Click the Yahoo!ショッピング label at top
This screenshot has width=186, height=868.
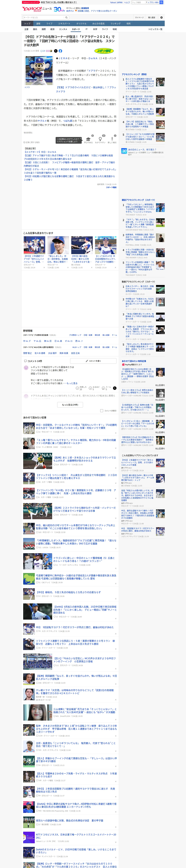point(31,2)
